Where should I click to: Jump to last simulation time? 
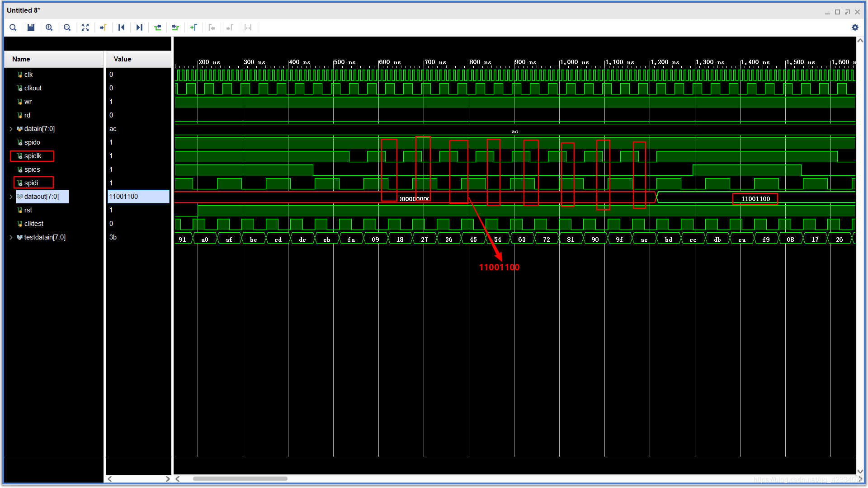(139, 28)
